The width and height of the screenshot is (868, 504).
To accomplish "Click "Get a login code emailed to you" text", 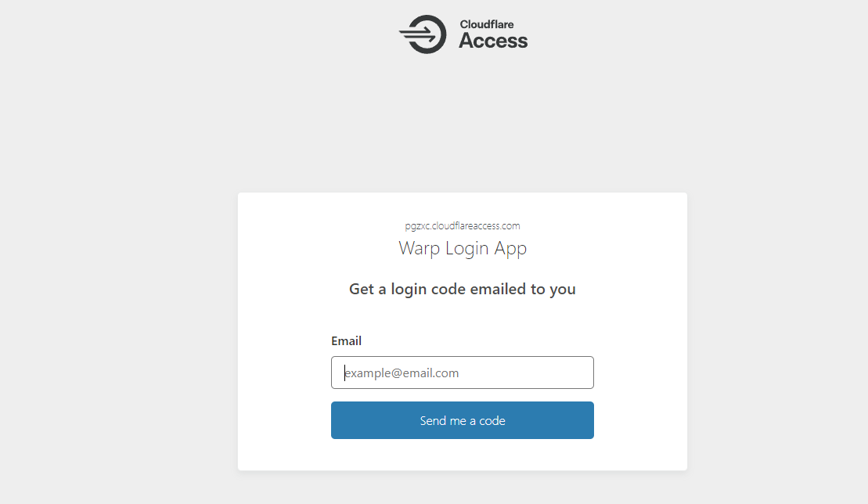I will [463, 290].
